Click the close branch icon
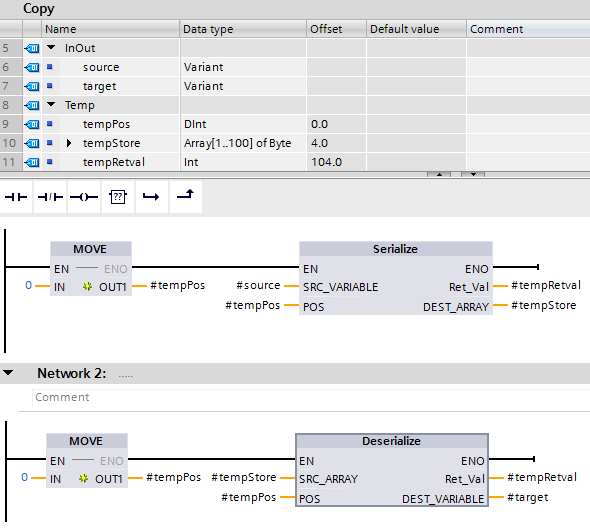 186,196
